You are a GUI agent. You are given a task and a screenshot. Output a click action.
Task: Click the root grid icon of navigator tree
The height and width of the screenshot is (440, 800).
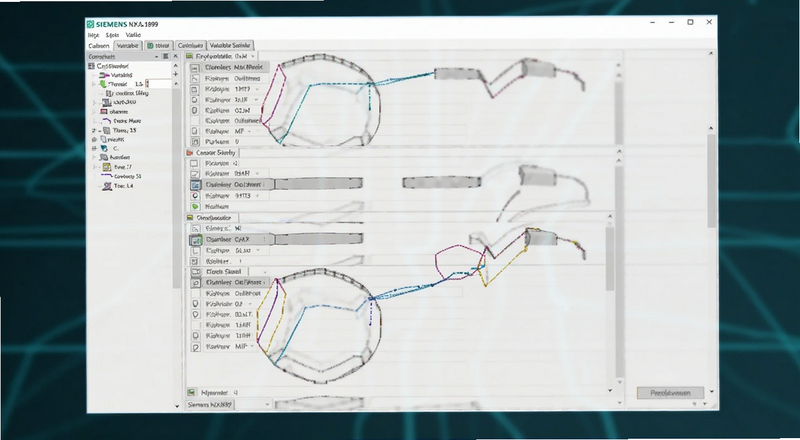(91, 66)
